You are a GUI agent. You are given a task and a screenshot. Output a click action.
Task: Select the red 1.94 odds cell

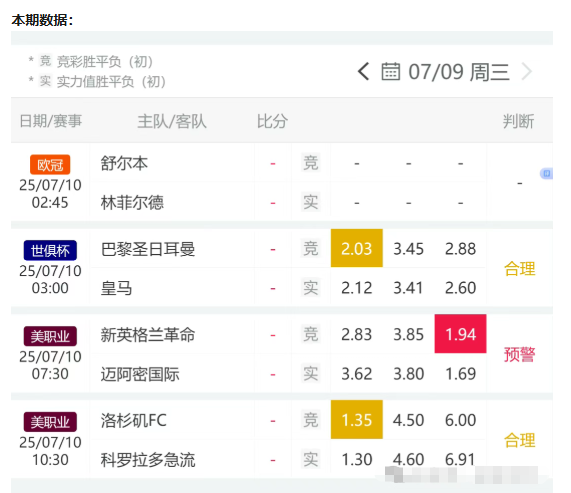[460, 334]
